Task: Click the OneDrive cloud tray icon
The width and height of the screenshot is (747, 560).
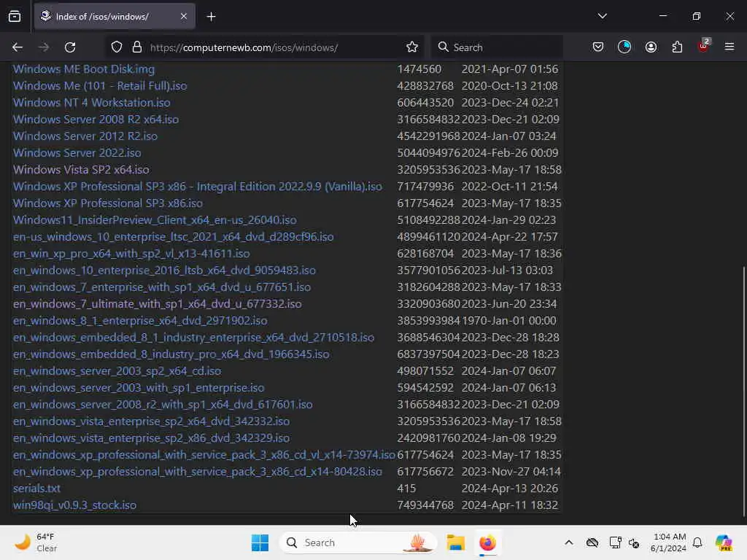Action: coord(592,542)
